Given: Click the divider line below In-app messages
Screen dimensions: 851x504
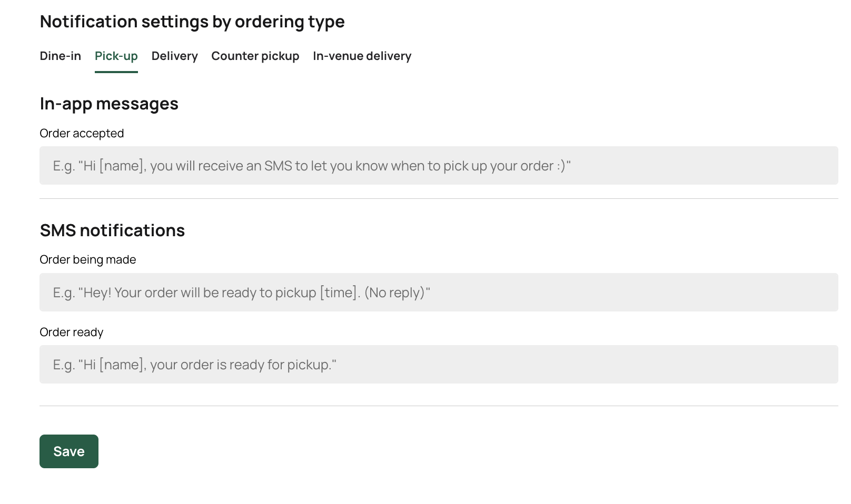Looking at the screenshot, I should pyautogui.click(x=438, y=199).
